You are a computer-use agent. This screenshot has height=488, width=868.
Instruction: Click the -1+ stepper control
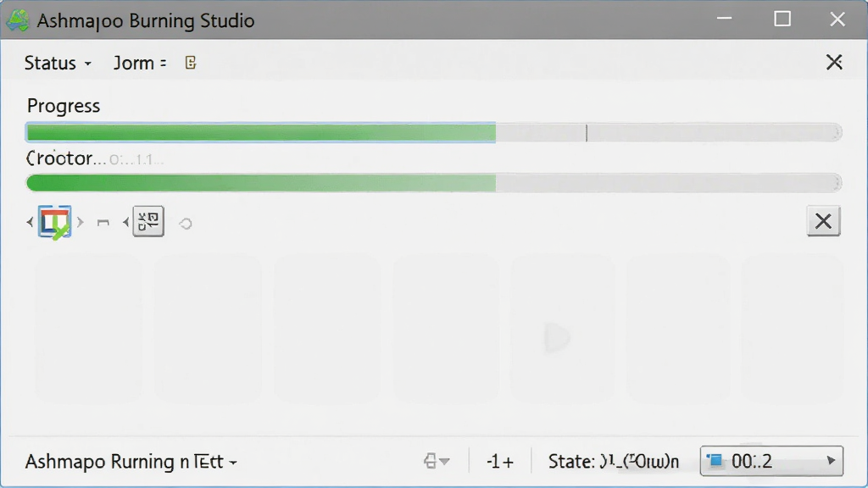tap(500, 462)
